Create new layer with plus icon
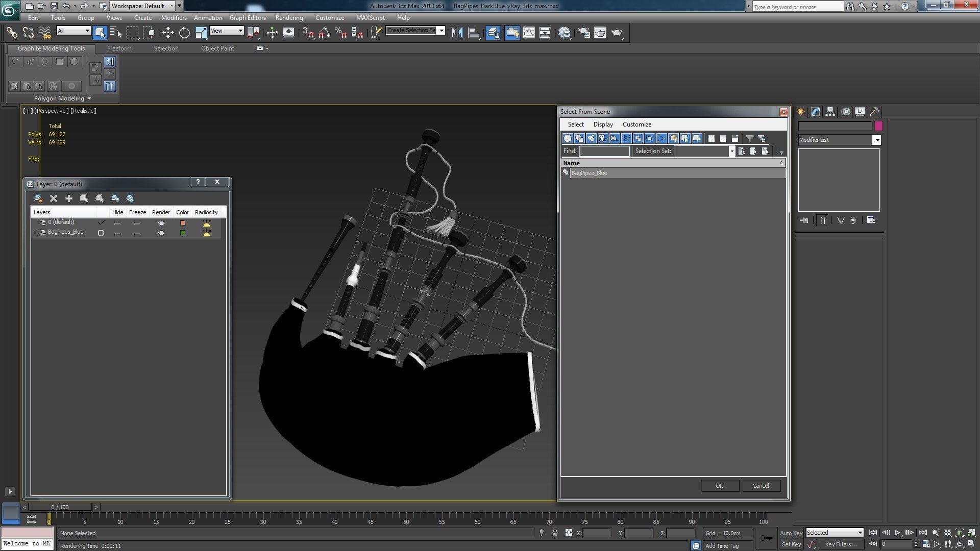 [69, 198]
